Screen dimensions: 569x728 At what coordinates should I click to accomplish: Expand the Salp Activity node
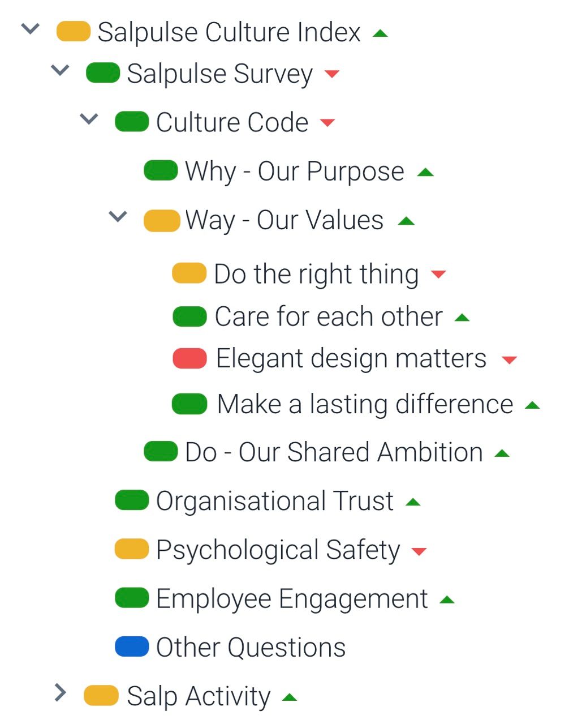tap(60, 692)
